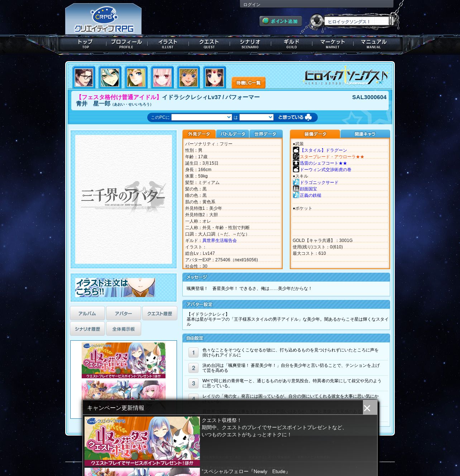Screen dimensions: 460x476
Task: Open the 【スタイル】ドラグーン link
Action: (x=324, y=150)
